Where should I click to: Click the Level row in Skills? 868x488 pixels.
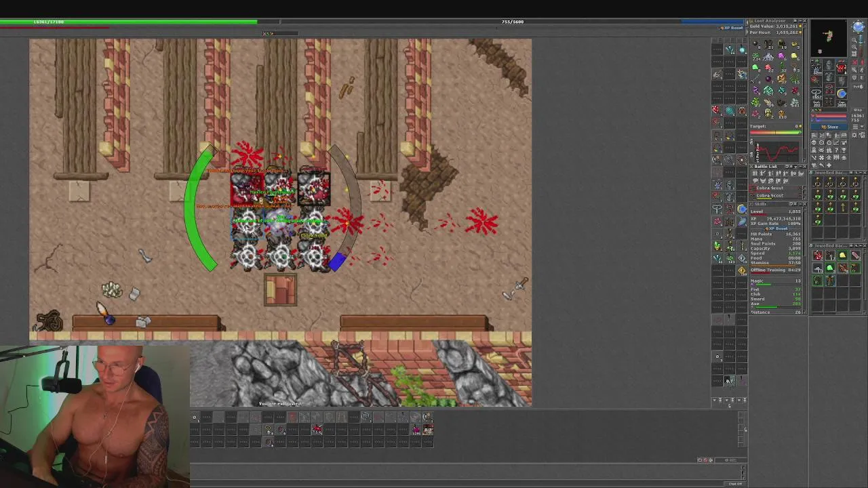pos(775,212)
